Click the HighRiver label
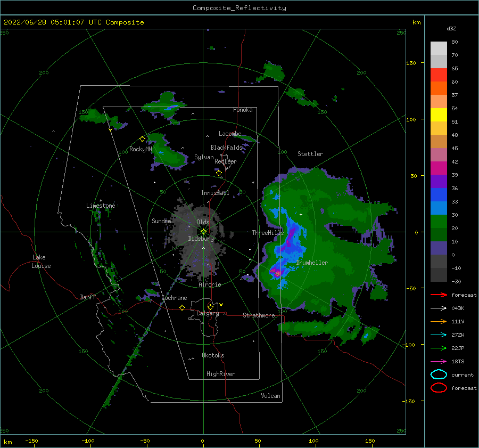Viewport: 479px width, 448px height. [x=221, y=374]
